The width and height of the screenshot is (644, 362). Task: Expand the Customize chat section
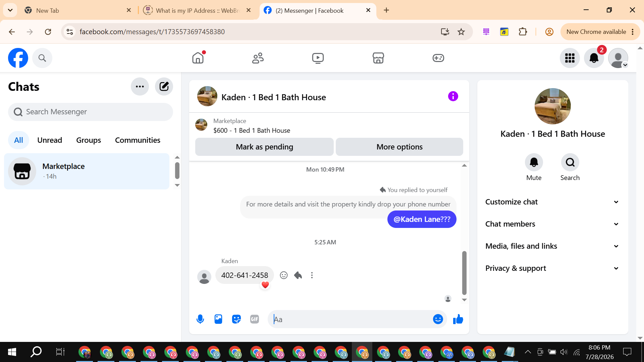tap(552, 202)
